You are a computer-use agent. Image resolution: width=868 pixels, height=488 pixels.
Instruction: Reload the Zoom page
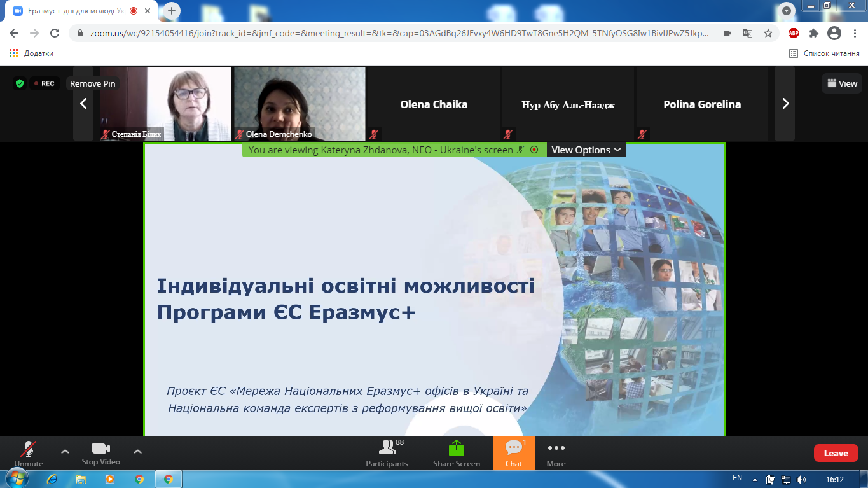click(55, 33)
